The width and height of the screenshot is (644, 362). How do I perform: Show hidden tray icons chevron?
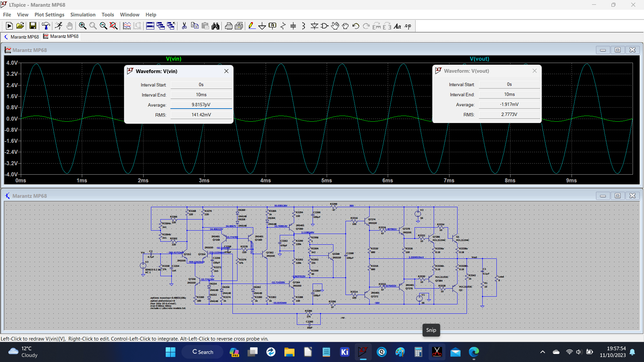(543, 352)
